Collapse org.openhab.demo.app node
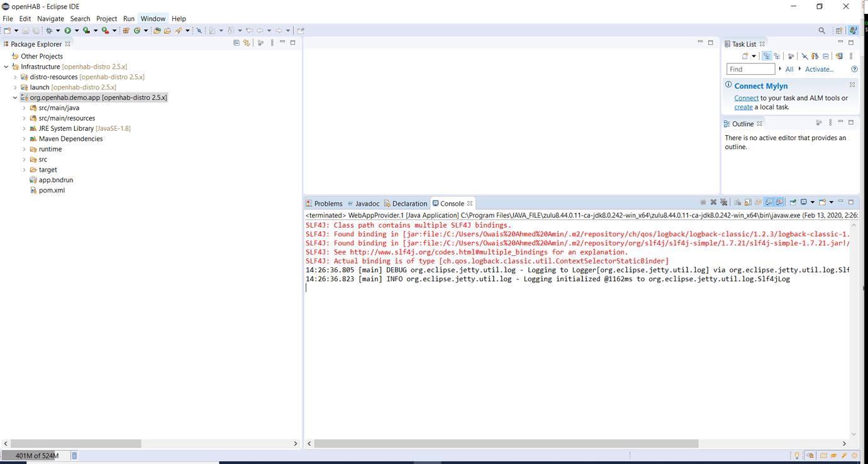 point(15,97)
